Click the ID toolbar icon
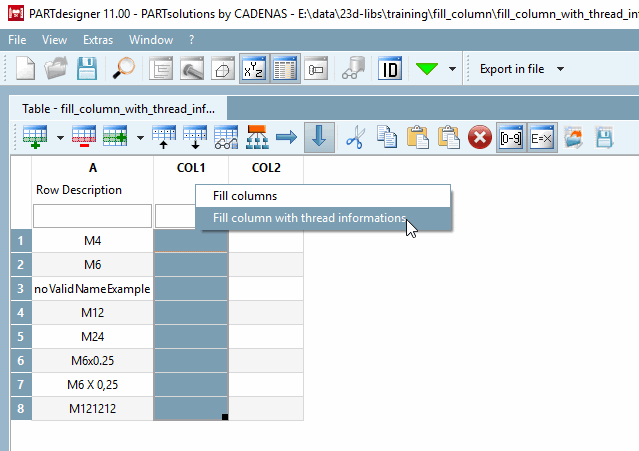This screenshot has height=451, width=639. coord(390,68)
